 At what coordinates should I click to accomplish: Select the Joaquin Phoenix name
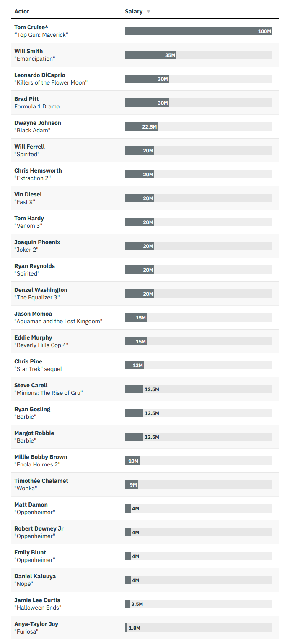point(37,242)
